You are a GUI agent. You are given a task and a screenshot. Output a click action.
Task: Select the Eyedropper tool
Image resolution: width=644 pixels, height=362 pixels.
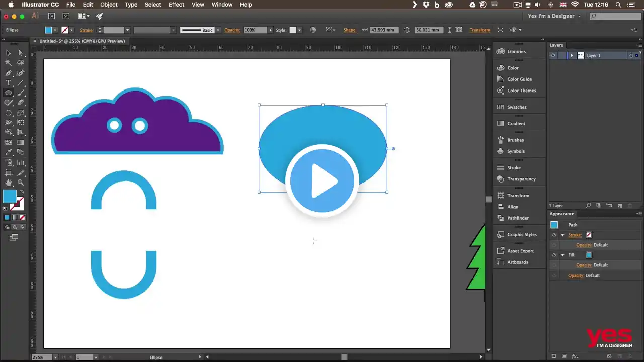(x=9, y=153)
